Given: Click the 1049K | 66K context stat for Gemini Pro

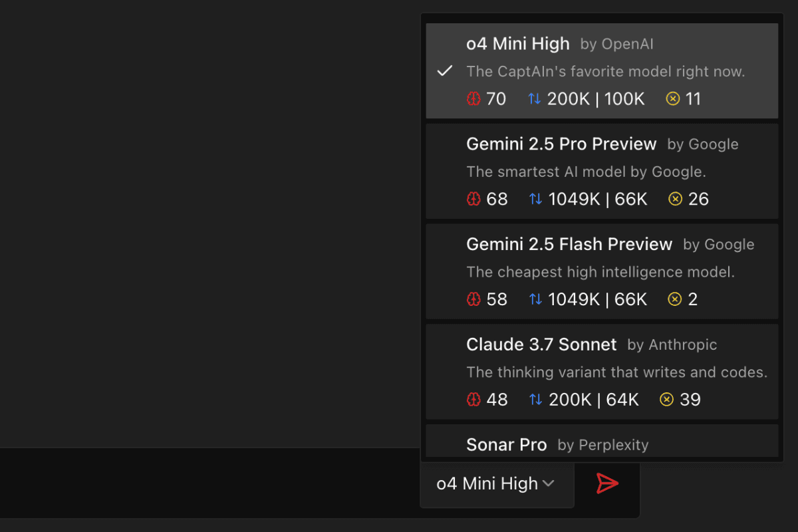Looking at the screenshot, I should pyautogui.click(x=595, y=199).
